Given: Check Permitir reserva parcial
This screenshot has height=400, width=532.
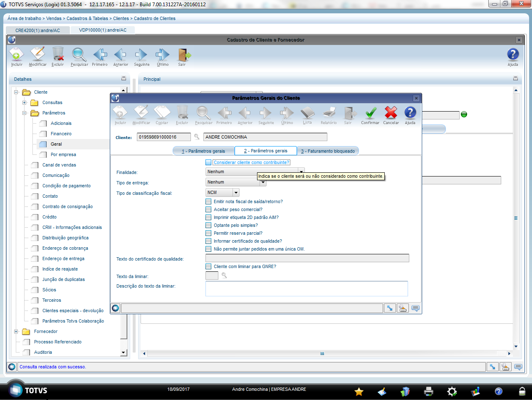Looking at the screenshot, I should 208,233.
